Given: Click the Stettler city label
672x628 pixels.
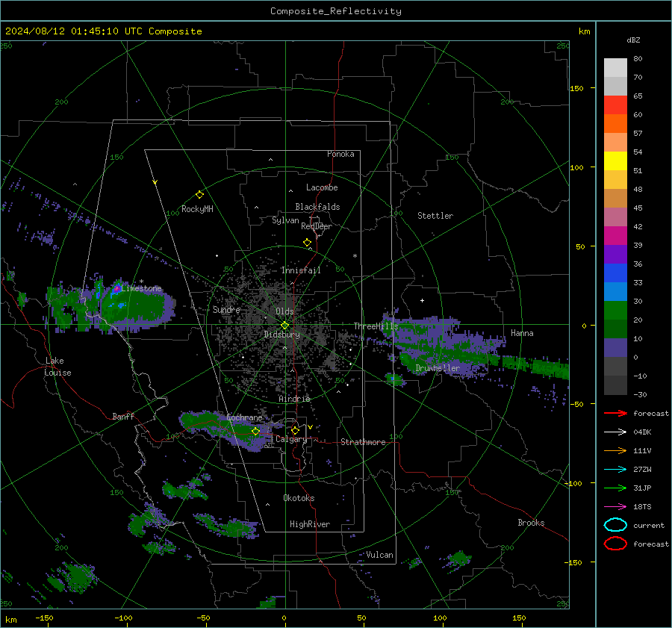Looking at the screenshot, I should pos(435,216).
